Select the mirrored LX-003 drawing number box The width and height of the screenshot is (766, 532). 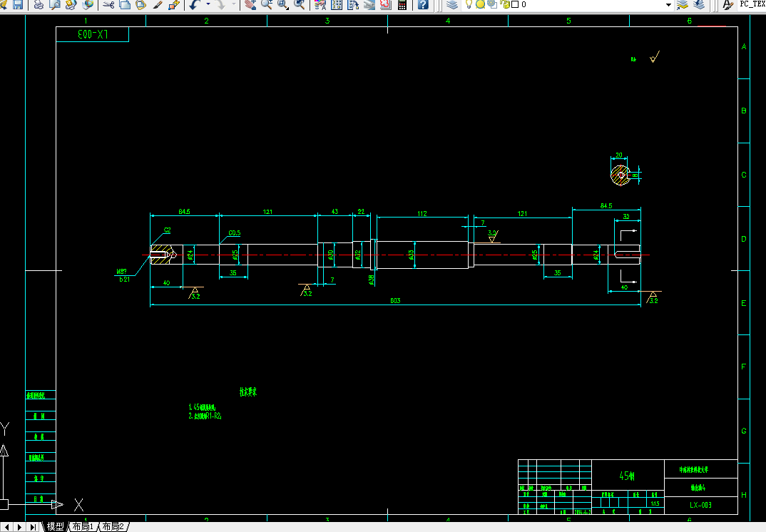[92, 34]
